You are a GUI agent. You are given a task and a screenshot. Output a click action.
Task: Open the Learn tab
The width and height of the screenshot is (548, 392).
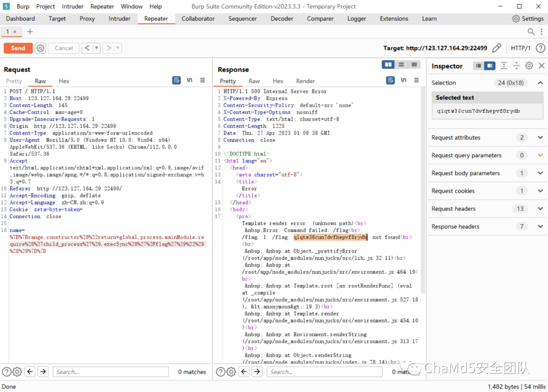point(429,19)
